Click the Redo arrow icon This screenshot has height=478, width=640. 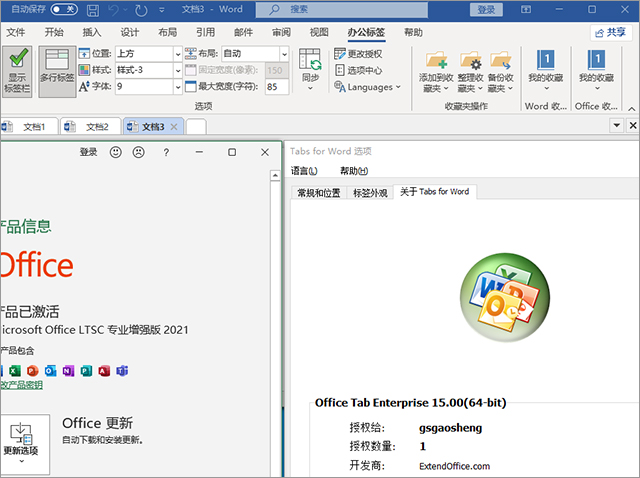coord(141,10)
